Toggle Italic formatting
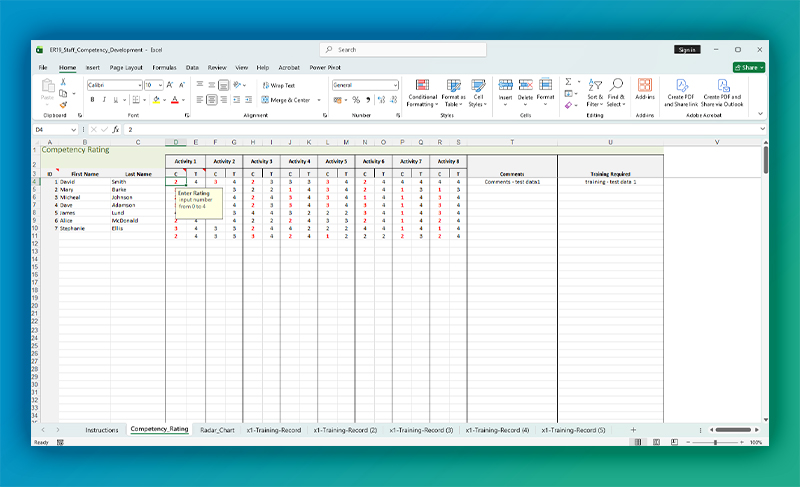This screenshot has width=800, height=487. (x=104, y=100)
